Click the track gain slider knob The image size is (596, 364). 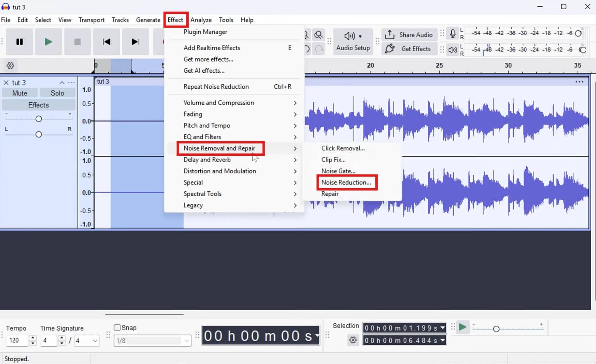point(39,119)
